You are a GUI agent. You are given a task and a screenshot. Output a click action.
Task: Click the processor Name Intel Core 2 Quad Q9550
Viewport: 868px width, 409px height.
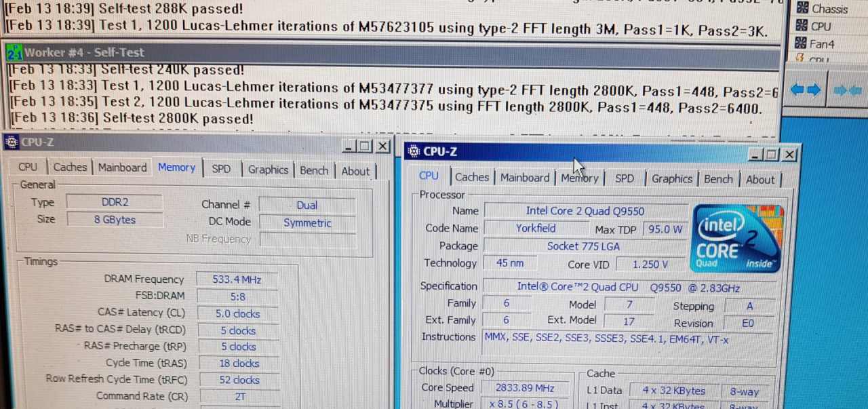click(585, 211)
